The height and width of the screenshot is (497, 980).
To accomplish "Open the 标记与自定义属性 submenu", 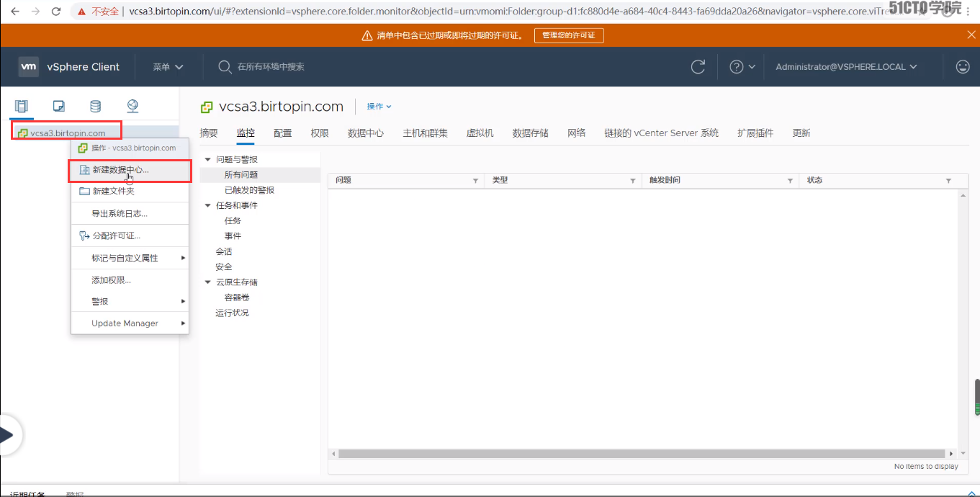I will (x=130, y=258).
